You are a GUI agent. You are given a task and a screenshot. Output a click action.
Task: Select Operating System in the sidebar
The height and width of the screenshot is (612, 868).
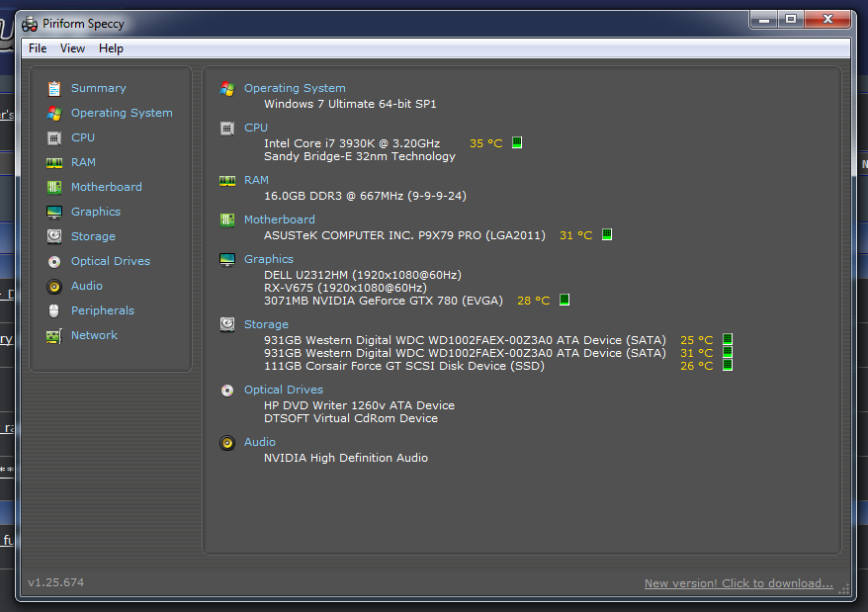click(x=122, y=113)
